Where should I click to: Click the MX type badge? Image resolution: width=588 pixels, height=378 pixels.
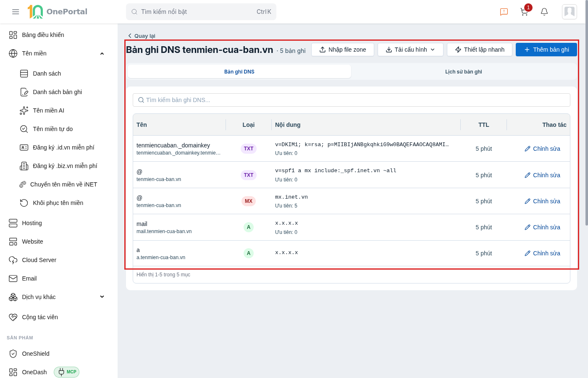[249, 201]
